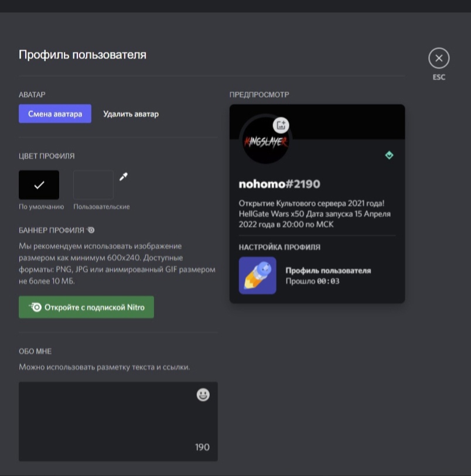Click the pencil activity icon in preview

click(x=258, y=275)
